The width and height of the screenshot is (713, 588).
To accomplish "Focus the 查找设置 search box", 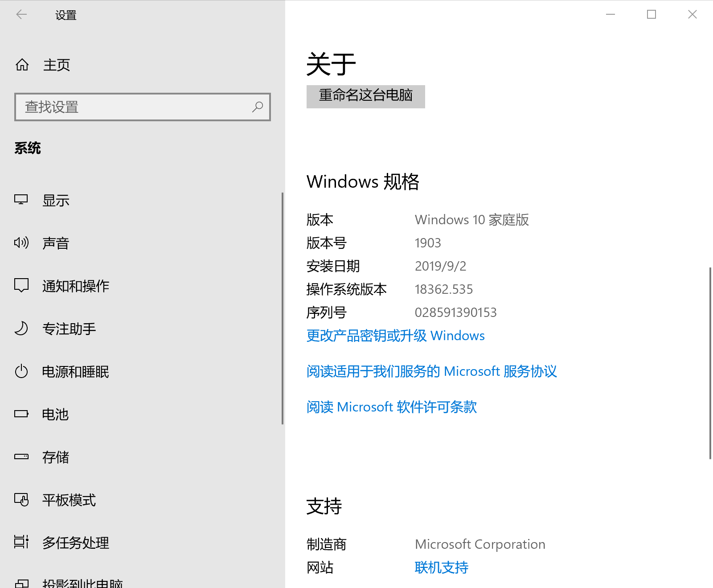I will tap(143, 107).
